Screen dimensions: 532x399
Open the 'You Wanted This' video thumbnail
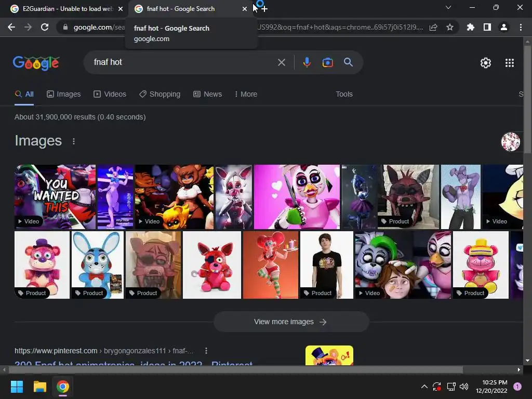click(55, 197)
